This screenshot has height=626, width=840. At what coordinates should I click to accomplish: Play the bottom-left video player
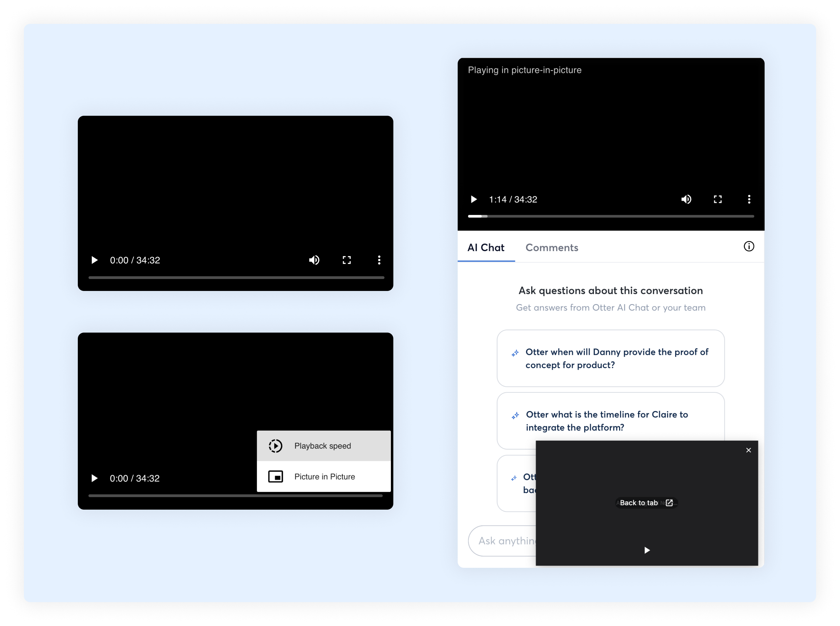tap(94, 478)
